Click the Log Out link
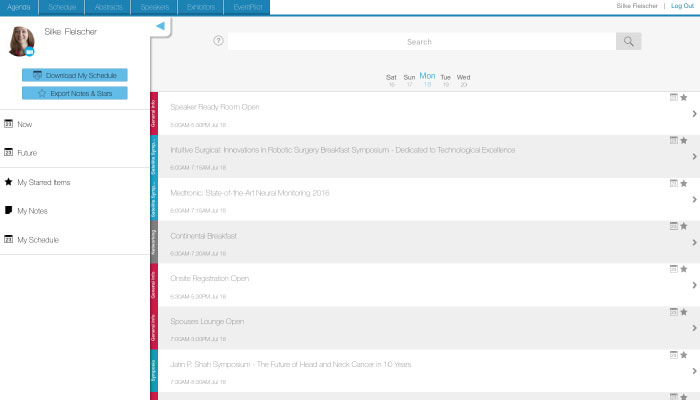The width and height of the screenshot is (700, 400). pos(682,6)
